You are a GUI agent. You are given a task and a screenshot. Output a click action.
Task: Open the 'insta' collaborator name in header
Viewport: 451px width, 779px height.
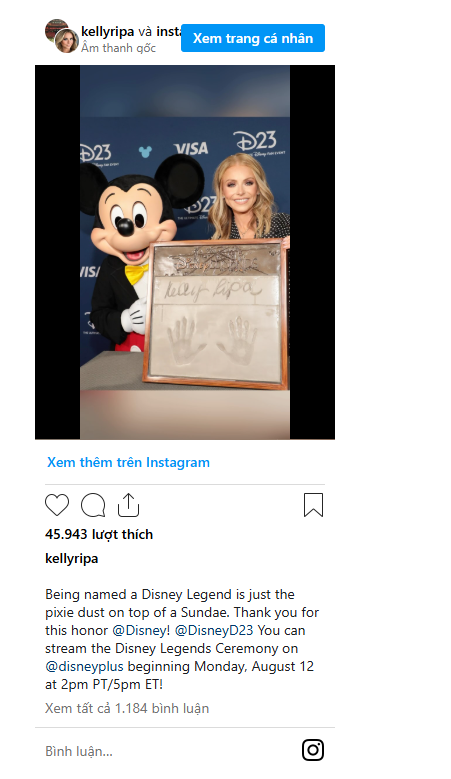169,32
